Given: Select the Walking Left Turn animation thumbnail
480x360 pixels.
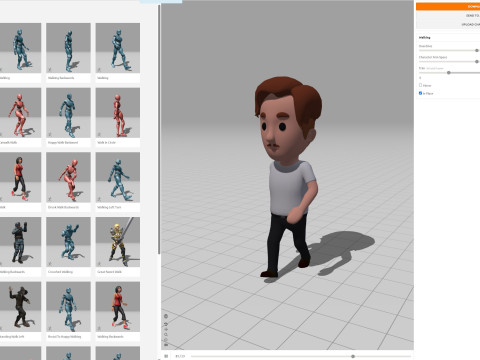Looking at the screenshot, I should pyautogui.click(x=118, y=177).
